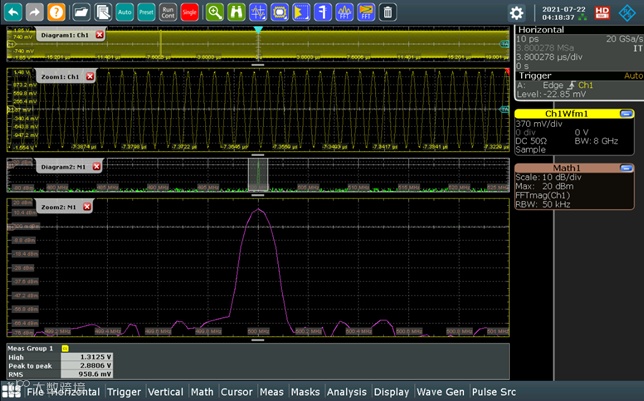Select the binoculars search tool
The height and width of the screenshot is (401, 644).
[x=237, y=12]
